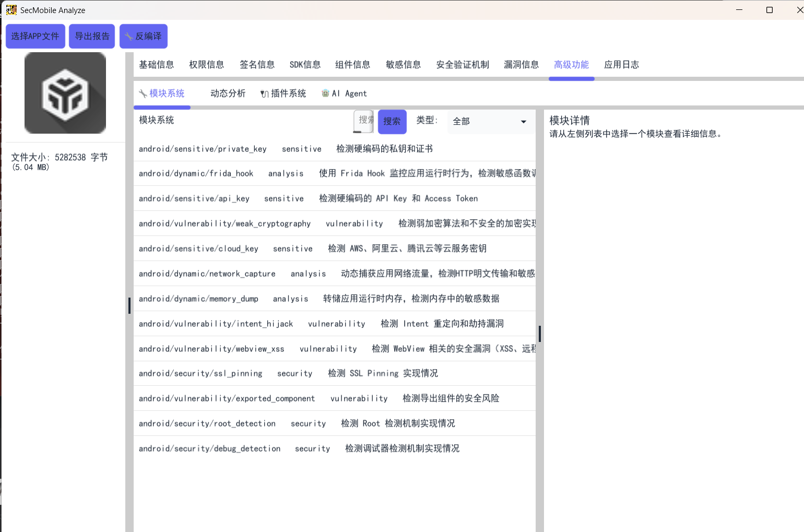804x532 pixels.
Task: Click the 选择APP文件 button
Action: pyautogui.click(x=35, y=36)
